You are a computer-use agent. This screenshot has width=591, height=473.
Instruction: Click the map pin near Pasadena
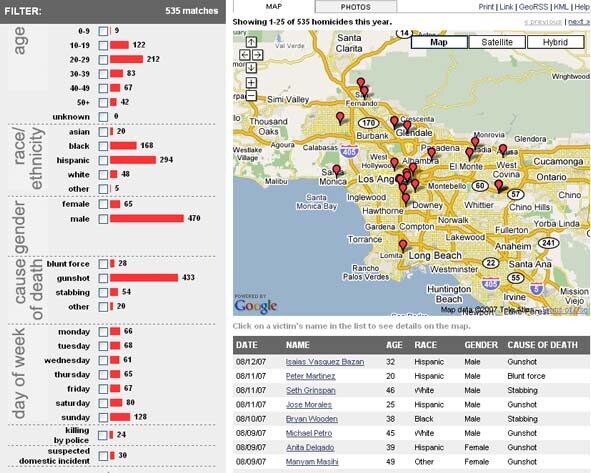pyautogui.click(x=432, y=153)
